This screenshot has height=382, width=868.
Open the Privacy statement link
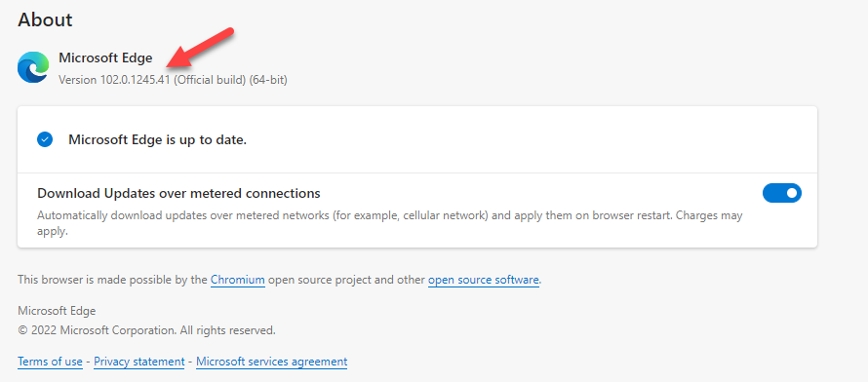pyautogui.click(x=138, y=362)
